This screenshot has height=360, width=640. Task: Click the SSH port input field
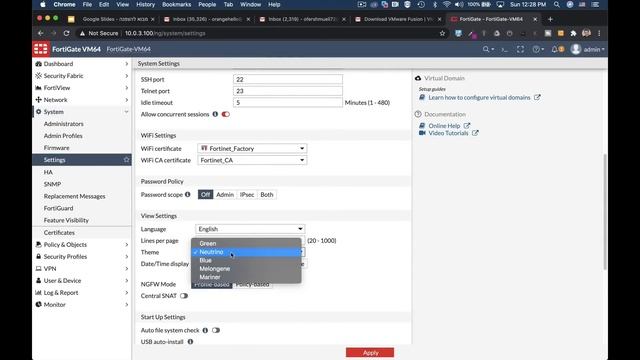point(288,79)
